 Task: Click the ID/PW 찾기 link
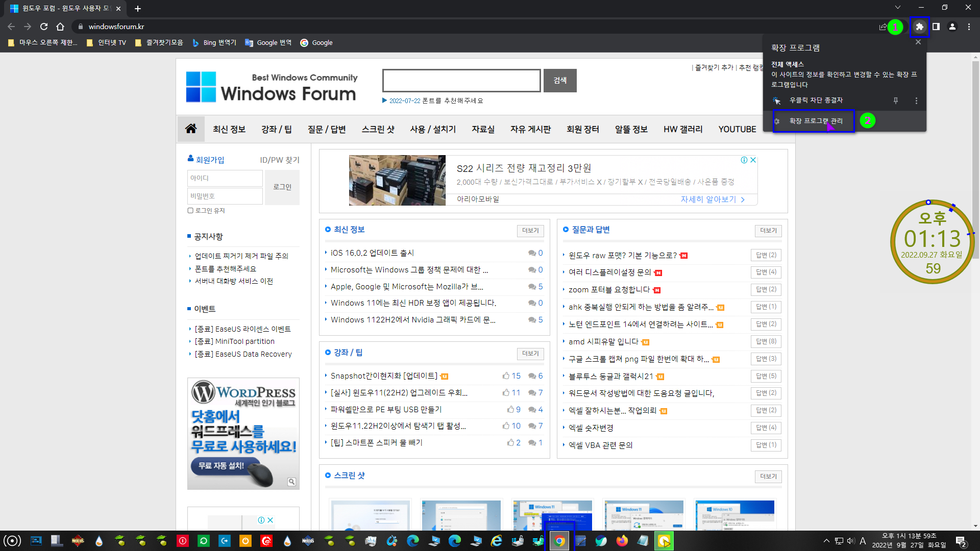[280, 160]
